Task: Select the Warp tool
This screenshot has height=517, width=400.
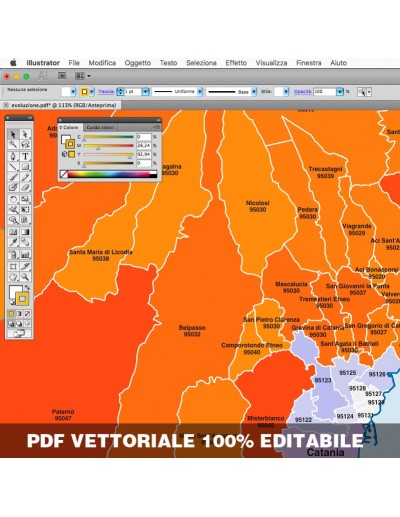Action: [13, 210]
